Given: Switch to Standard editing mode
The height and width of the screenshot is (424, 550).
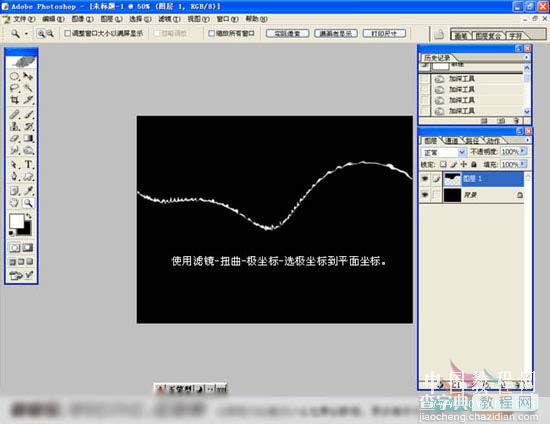Looking at the screenshot, I should click(x=14, y=248).
